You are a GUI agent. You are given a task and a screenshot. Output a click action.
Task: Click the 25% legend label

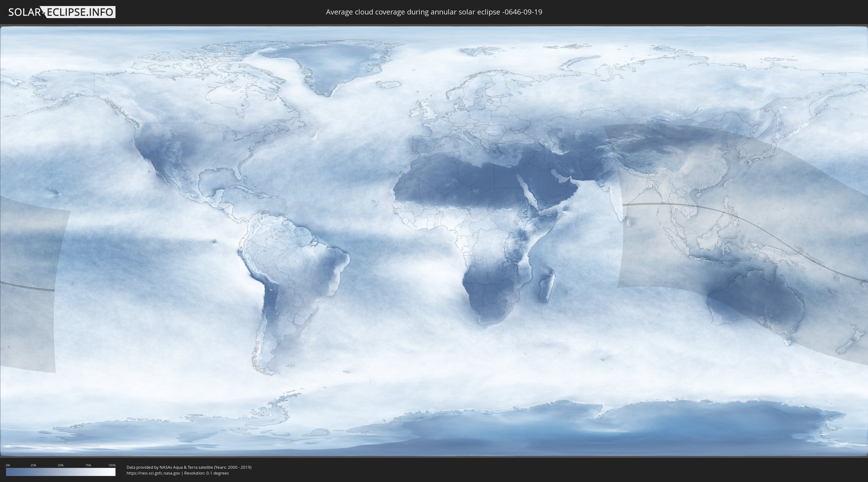pyautogui.click(x=33, y=465)
